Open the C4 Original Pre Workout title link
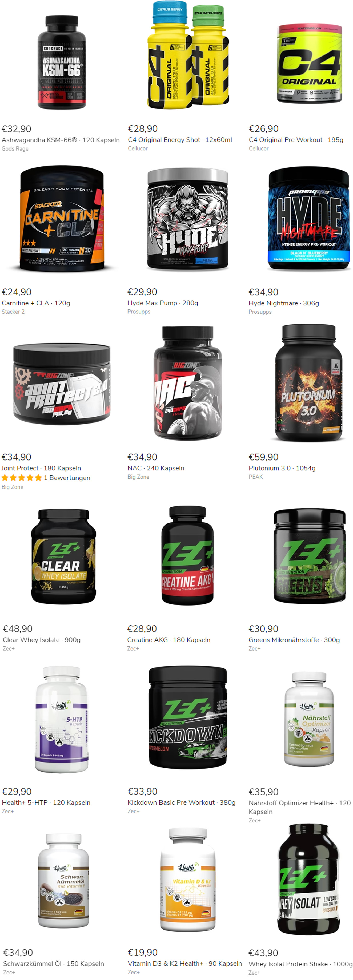This screenshot has height=980, width=353. click(296, 140)
